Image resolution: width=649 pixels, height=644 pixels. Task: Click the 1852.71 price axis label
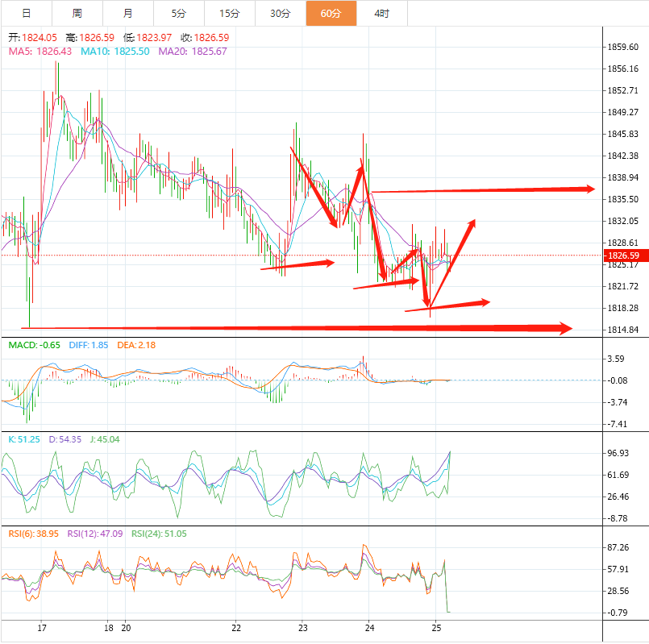623,90
